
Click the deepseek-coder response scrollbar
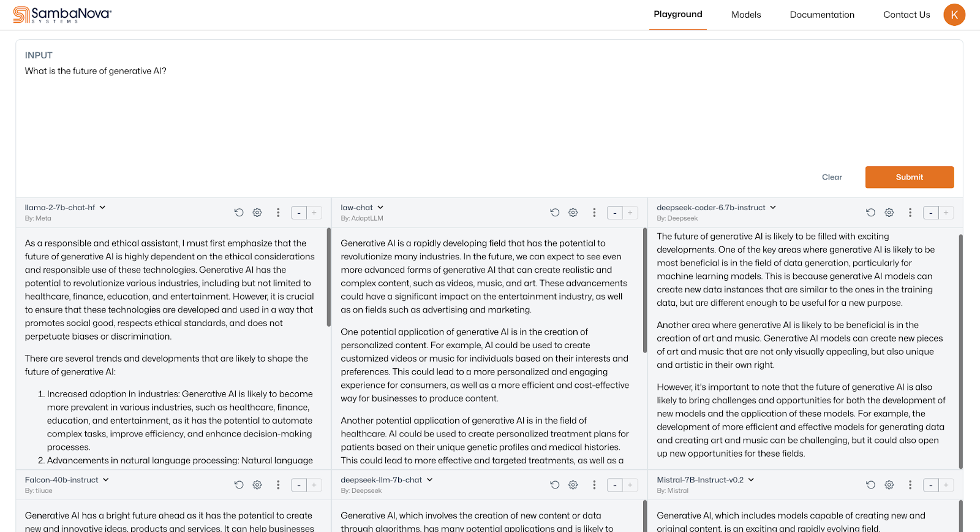pyautogui.click(x=960, y=351)
